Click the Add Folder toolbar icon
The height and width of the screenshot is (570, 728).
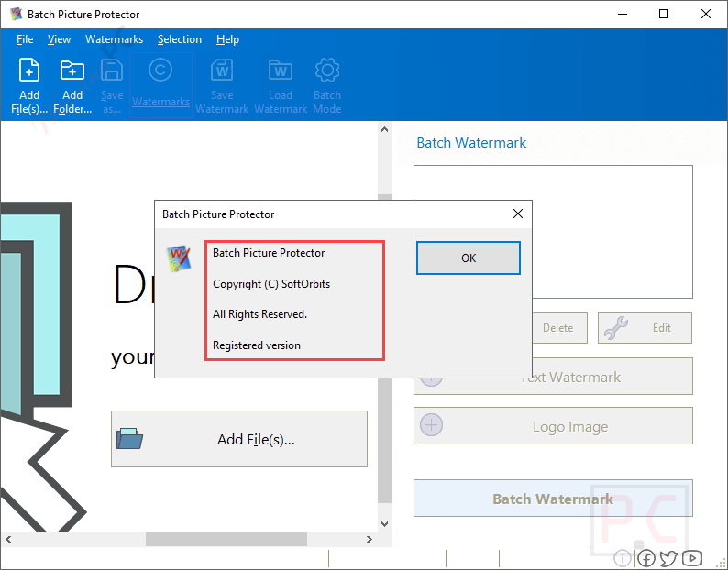coord(72,70)
